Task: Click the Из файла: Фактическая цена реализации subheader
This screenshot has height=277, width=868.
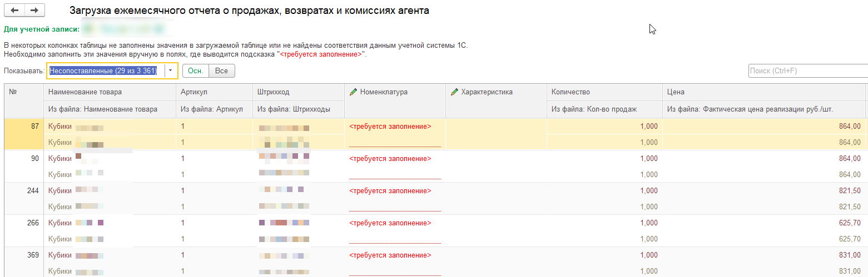Action: tap(764, 109)
